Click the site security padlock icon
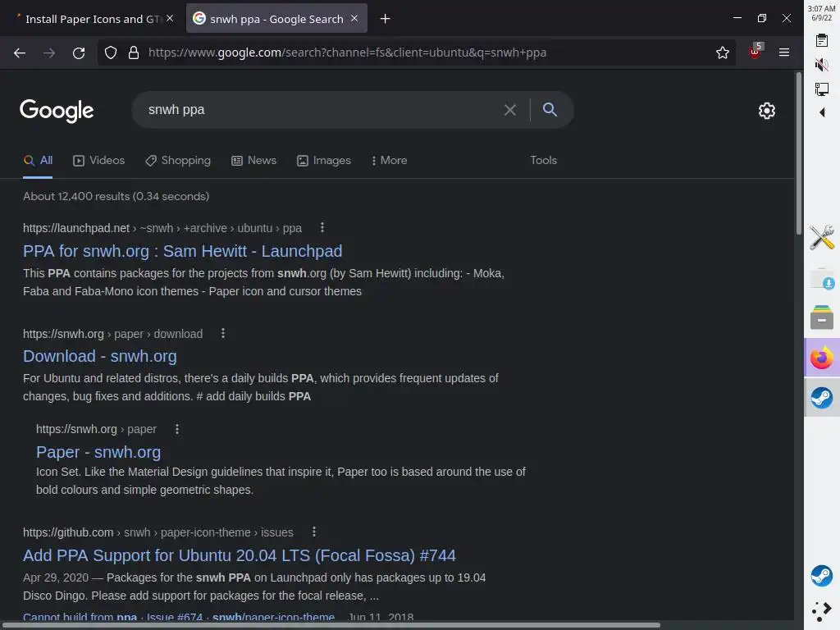 coord(134,52)
